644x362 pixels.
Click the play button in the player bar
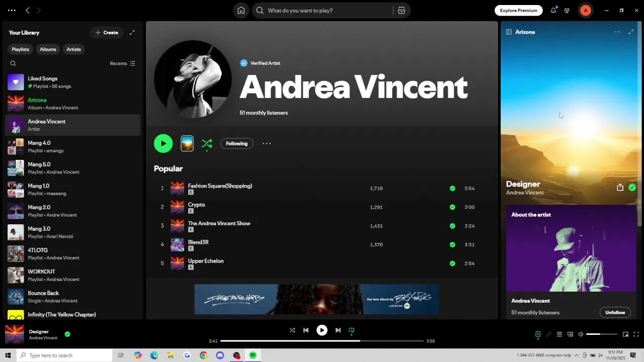[322, 330]
